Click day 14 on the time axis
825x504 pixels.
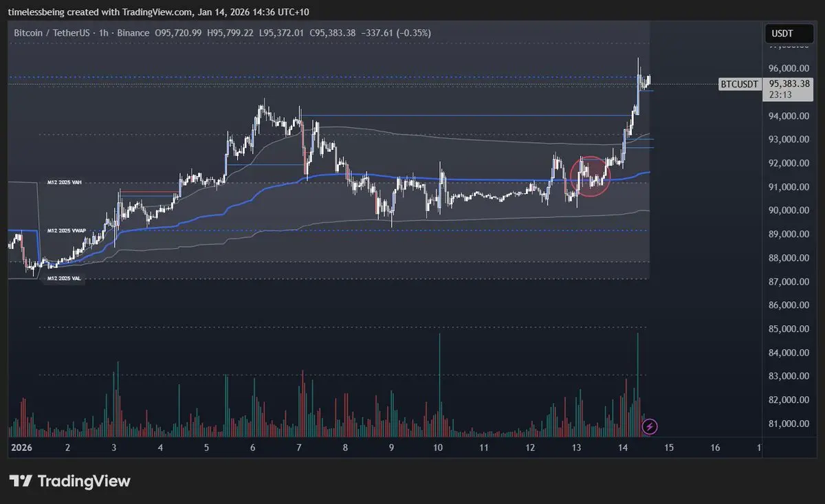pyautogui.click(x=623, y=448)
